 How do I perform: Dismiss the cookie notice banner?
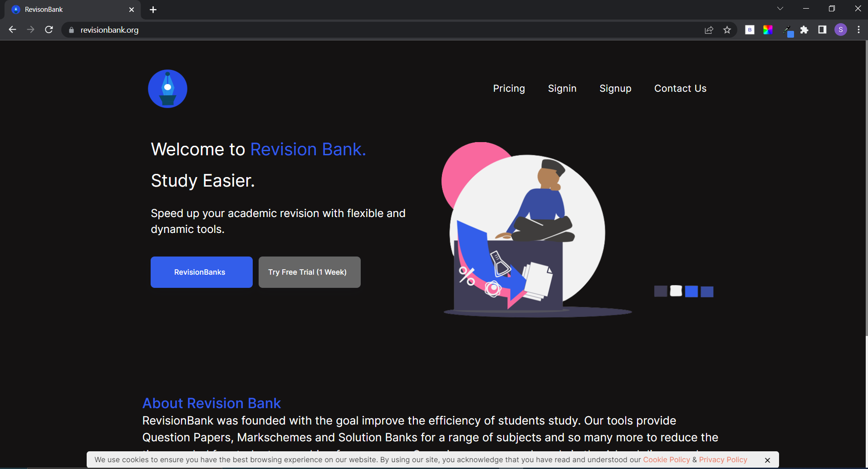[x=767, y=460]
